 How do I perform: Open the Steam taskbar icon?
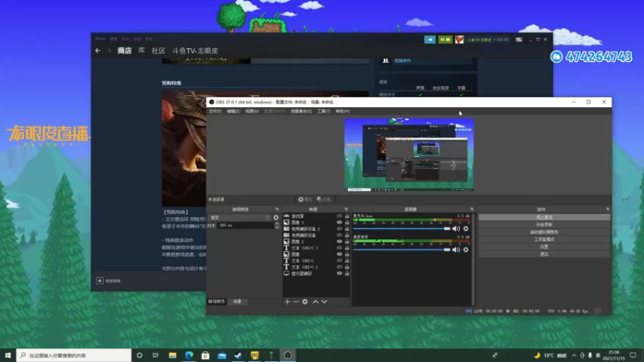238,355
